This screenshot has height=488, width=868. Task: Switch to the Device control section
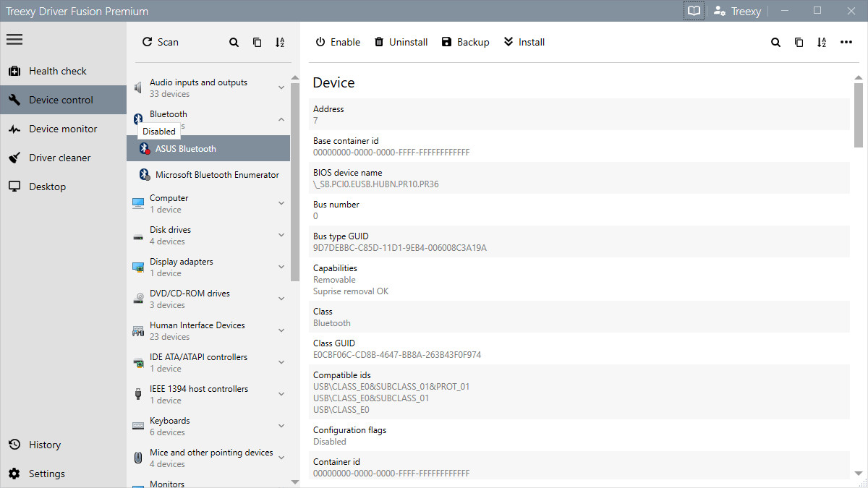coord(62,100)
